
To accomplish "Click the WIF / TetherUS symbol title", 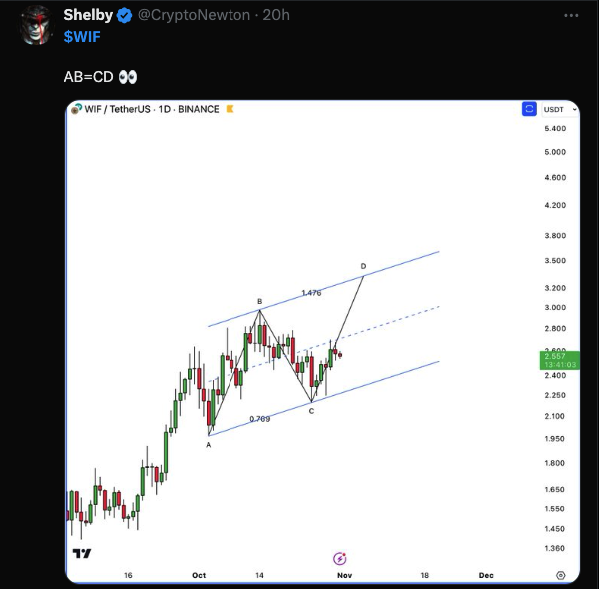I will point(118,109).
